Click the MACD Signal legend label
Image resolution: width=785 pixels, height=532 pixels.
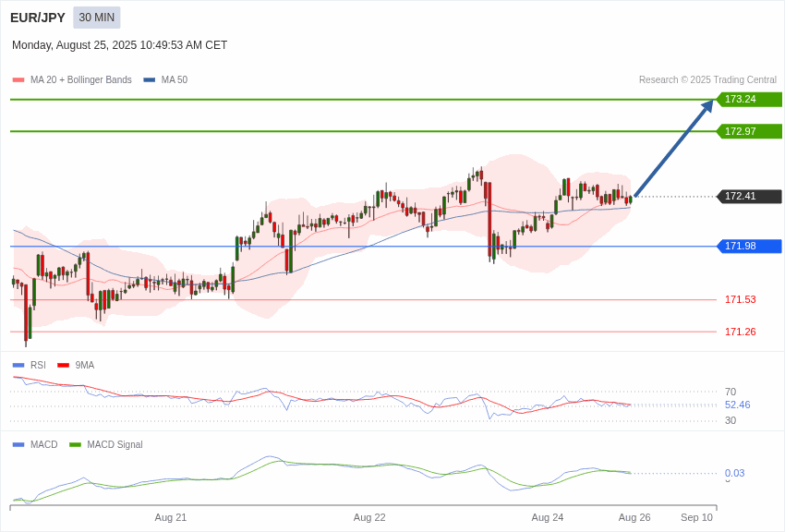click(115, 444)
